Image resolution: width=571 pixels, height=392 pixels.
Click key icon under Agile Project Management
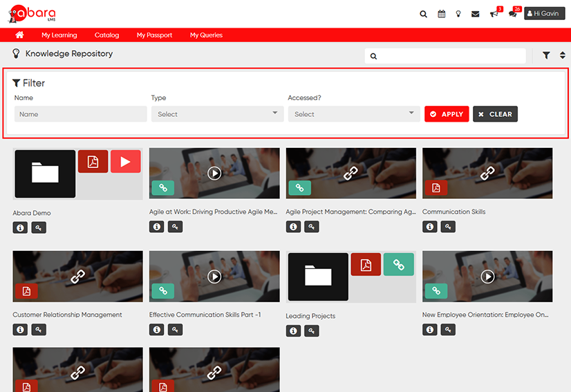coord(312,227)
